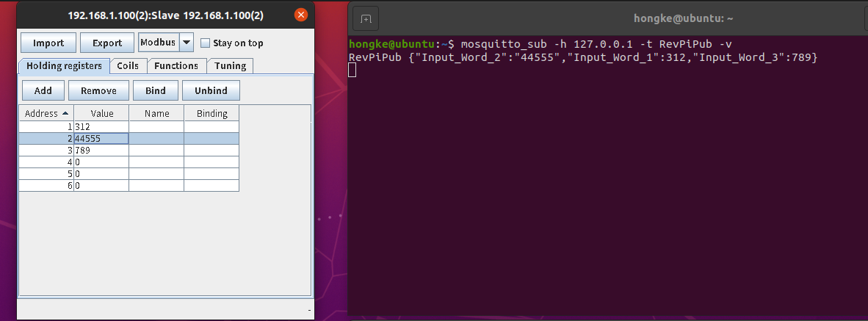Image resolution: width=868 pixels, height=321 pixels.
Task: Click address cell 3 in the table
Action: pos(46,151)
